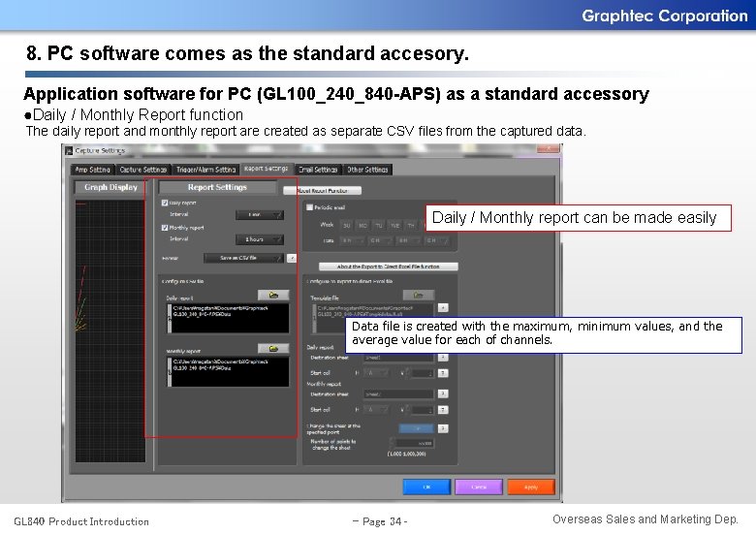Click Monthly report file path field
This screenshot has height=534, width=756.
(x=228, y=371)
